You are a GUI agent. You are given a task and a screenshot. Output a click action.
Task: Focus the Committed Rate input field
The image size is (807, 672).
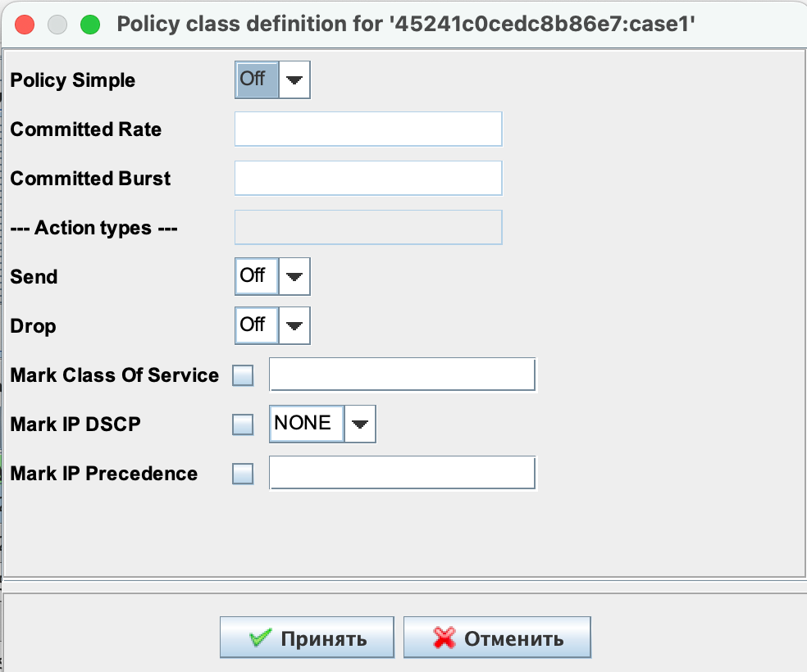pos(367,129)
